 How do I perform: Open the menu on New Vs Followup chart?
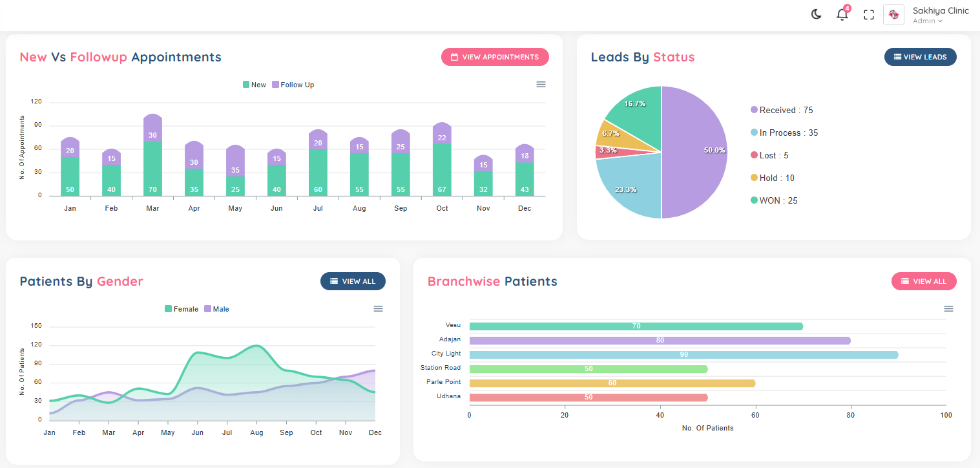(x=541, y=84)
